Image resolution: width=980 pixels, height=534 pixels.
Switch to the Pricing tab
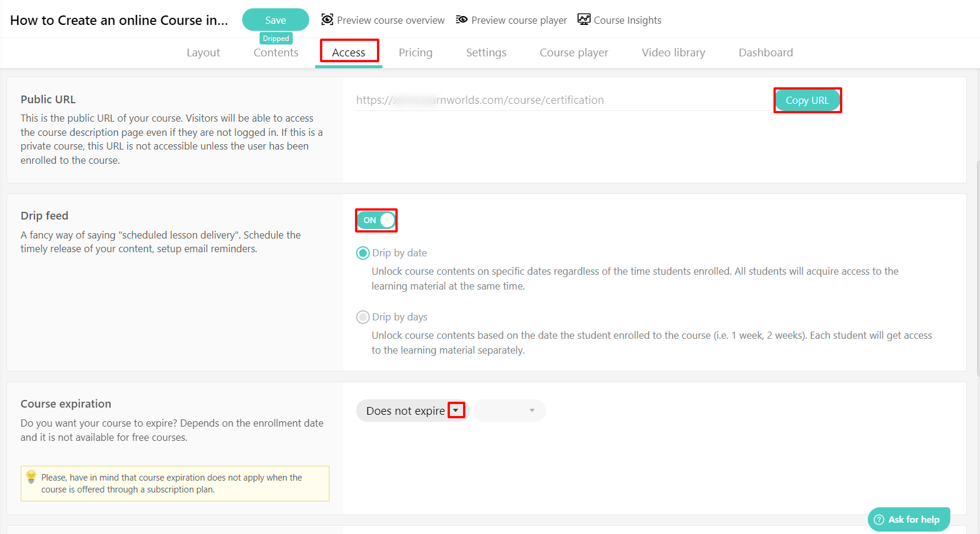416,52
